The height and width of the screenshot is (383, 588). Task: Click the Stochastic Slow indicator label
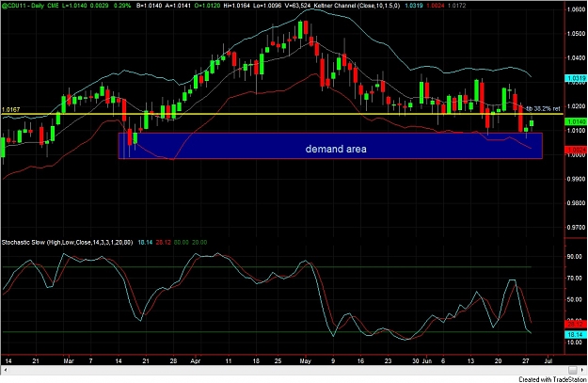pyautogui.click(x=67, y=243)
